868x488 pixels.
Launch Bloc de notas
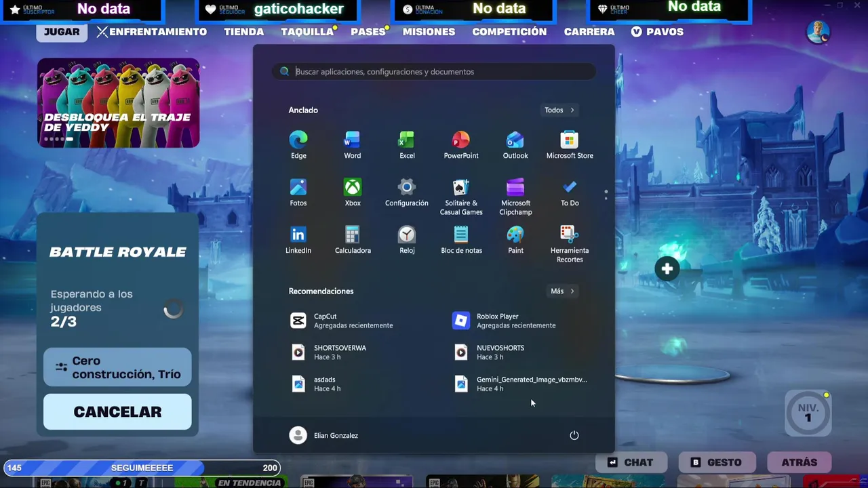(x=461, y=241)
